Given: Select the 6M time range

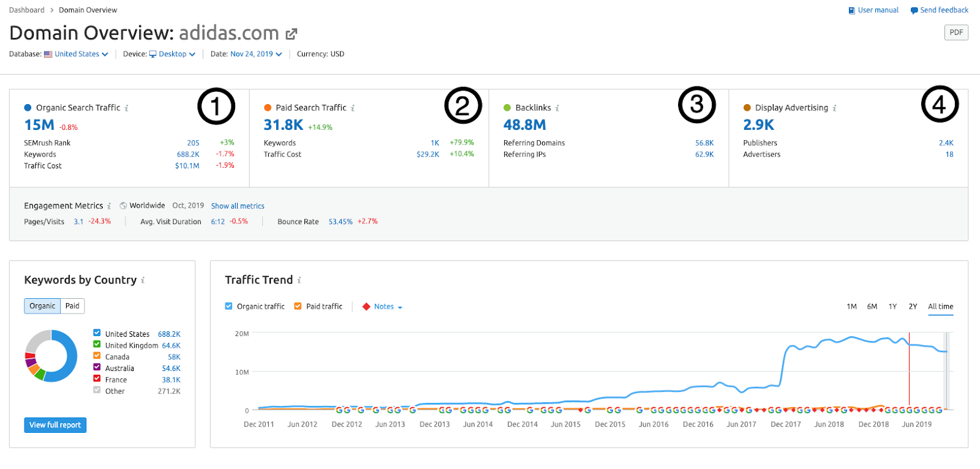Looking at the screenshot, I should click(x=872, y=307).
